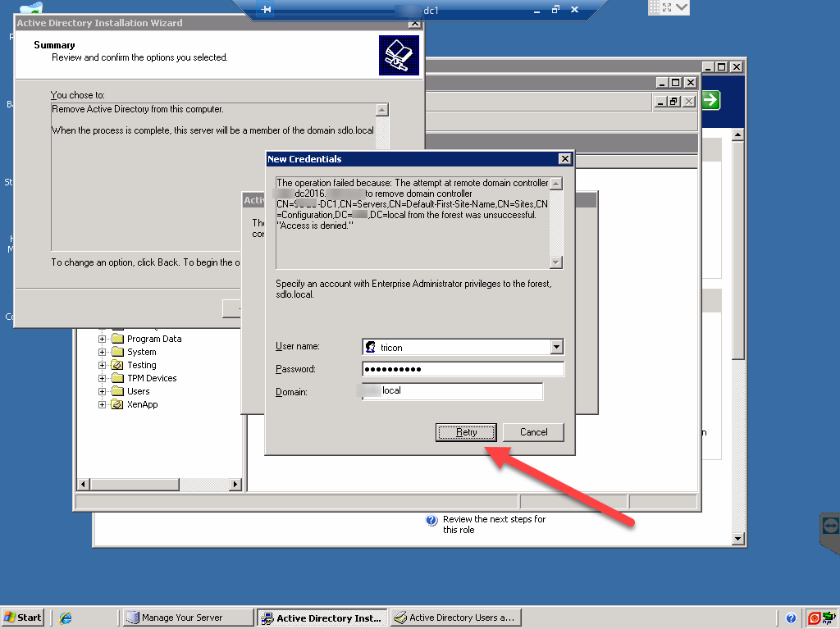Click the green arrow Go button
This screenshot has width=840, height=629.
[710, 100]
